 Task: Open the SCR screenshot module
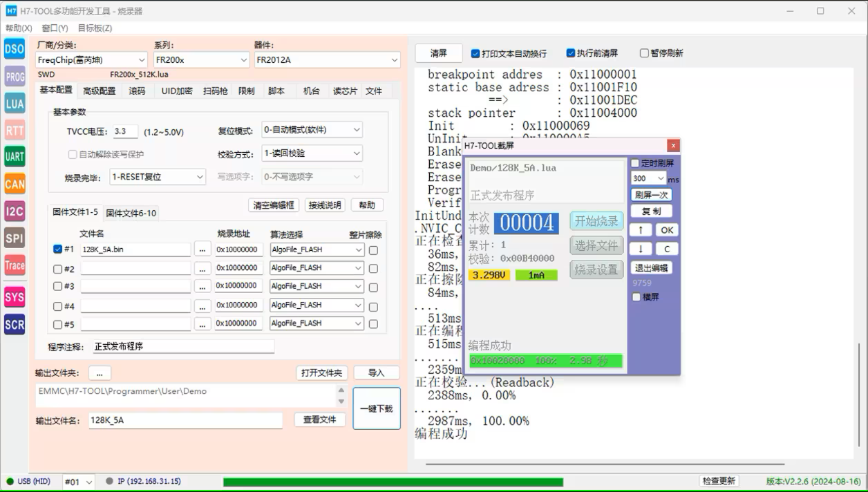pos(15,325)
